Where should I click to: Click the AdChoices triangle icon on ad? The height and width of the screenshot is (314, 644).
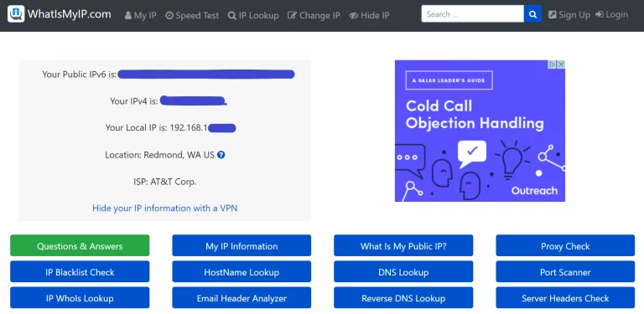tap(553, 64)
